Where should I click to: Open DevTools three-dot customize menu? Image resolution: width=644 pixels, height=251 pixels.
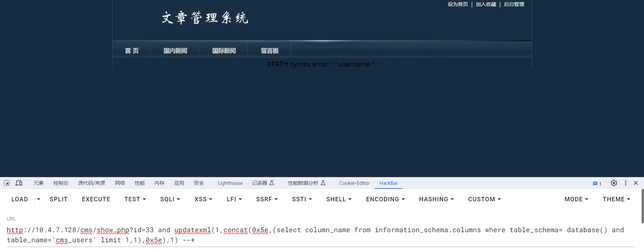[626, 183]
